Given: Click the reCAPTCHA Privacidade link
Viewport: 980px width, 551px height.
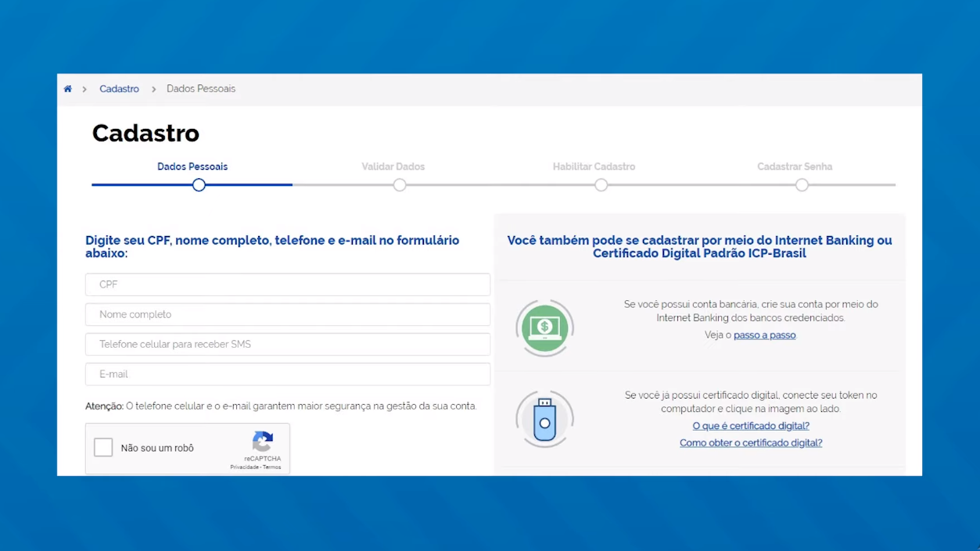Looking at the screenshot, I should pyautogui.click(x=243, y=467).
